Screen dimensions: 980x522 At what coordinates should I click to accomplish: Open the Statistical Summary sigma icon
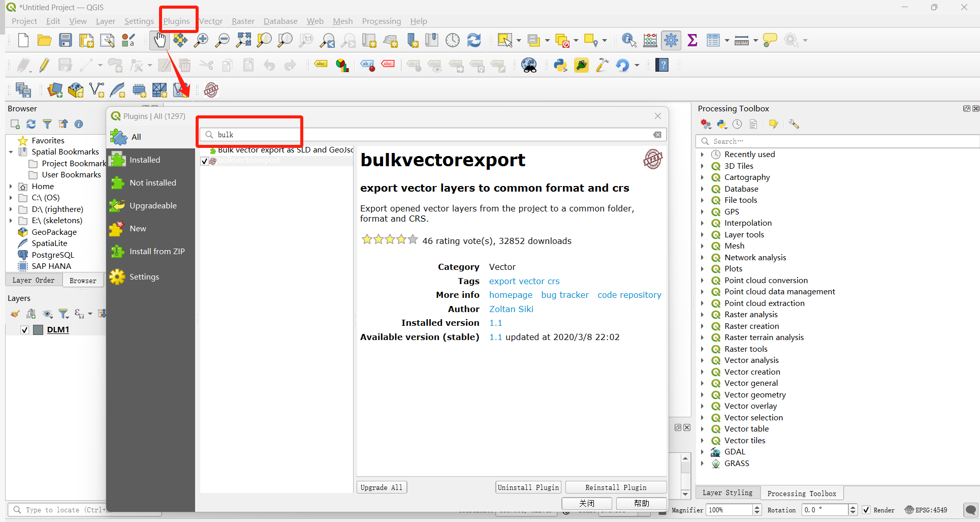point(692,40)
